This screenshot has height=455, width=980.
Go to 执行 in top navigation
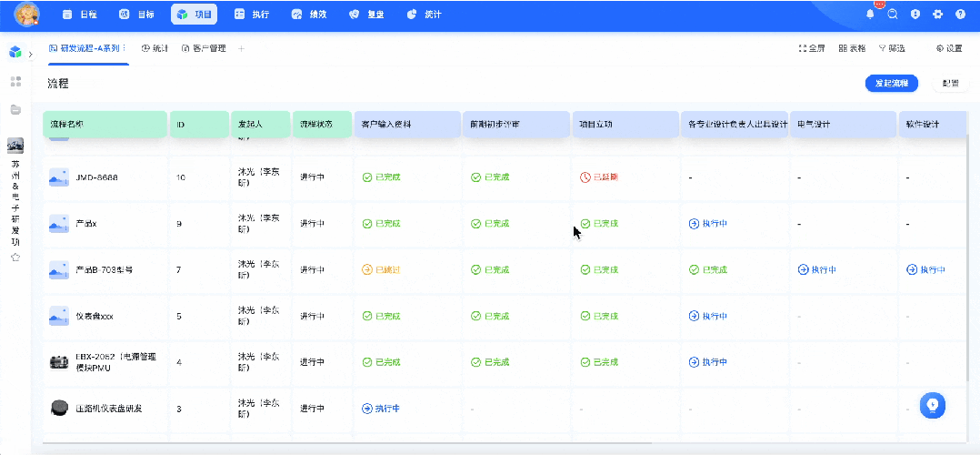252,14
